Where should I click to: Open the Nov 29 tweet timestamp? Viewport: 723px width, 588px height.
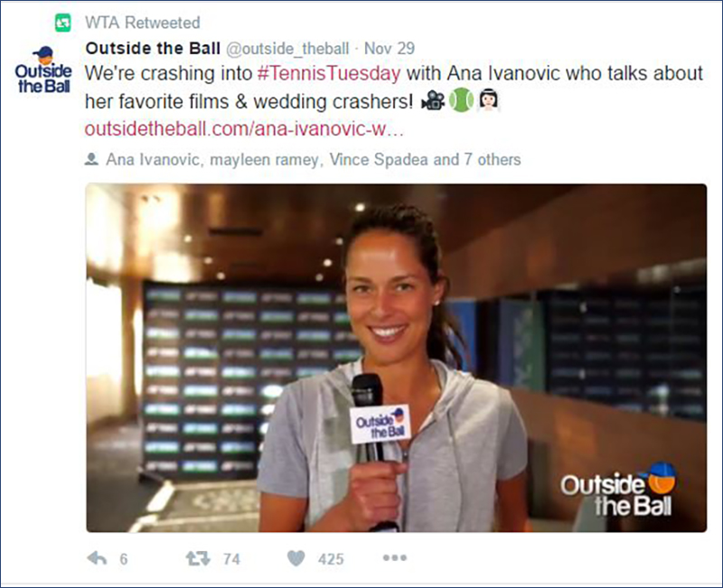coord(390,48)
